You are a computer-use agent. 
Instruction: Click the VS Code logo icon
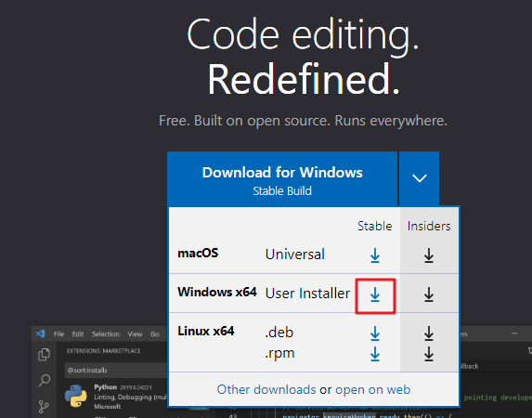tap(40, 333)
